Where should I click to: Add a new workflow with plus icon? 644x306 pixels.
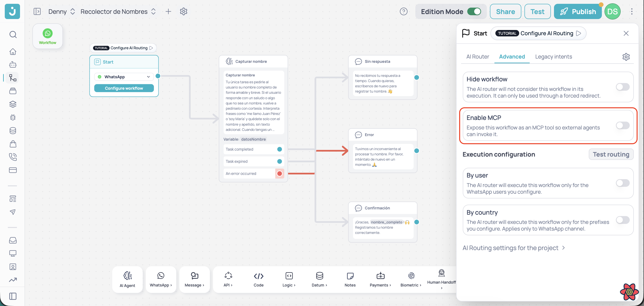coord(168,11)
